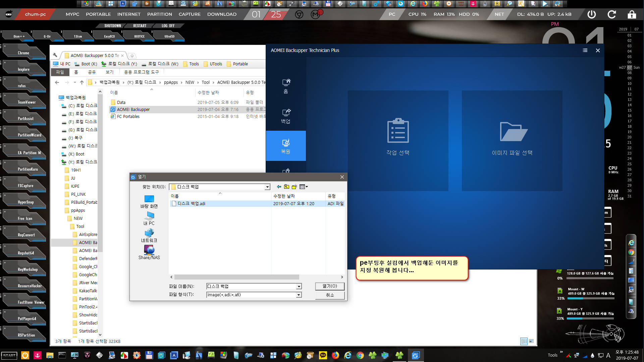644x362 pixels.
Task: Select (C:) 로컬 디스크 in Explorer tree
Action: 79,106
